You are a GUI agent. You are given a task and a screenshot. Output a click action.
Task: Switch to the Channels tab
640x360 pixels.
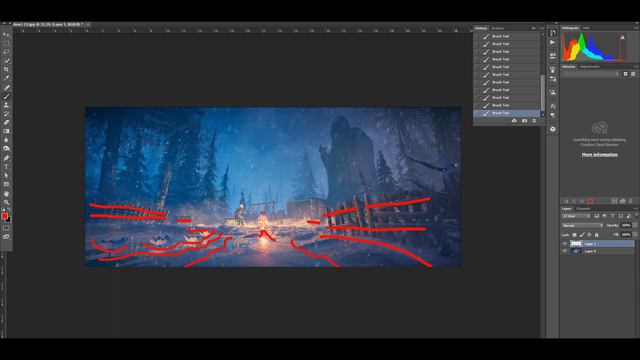583,209
